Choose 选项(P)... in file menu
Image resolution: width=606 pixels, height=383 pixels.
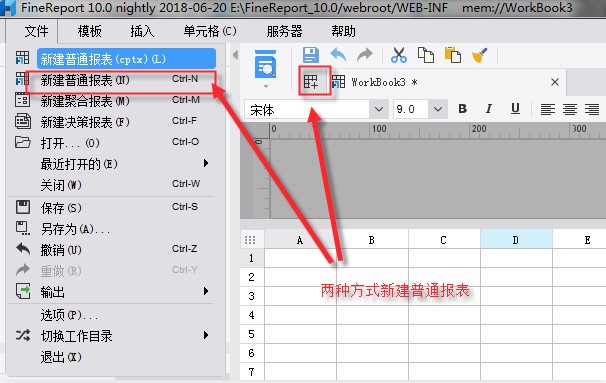(114, 315)
